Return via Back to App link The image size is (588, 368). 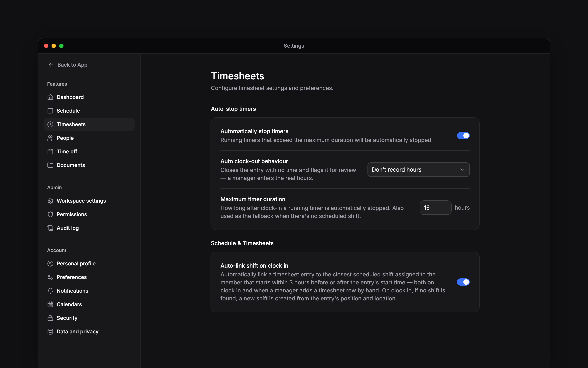pyautogui.click(x=68, y=65)
